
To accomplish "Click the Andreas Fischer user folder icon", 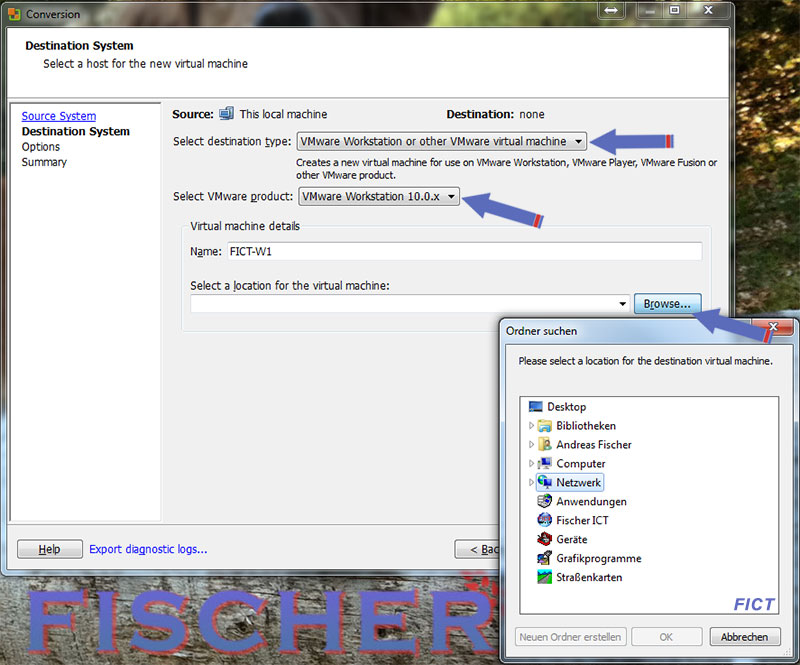I will 545,445.
